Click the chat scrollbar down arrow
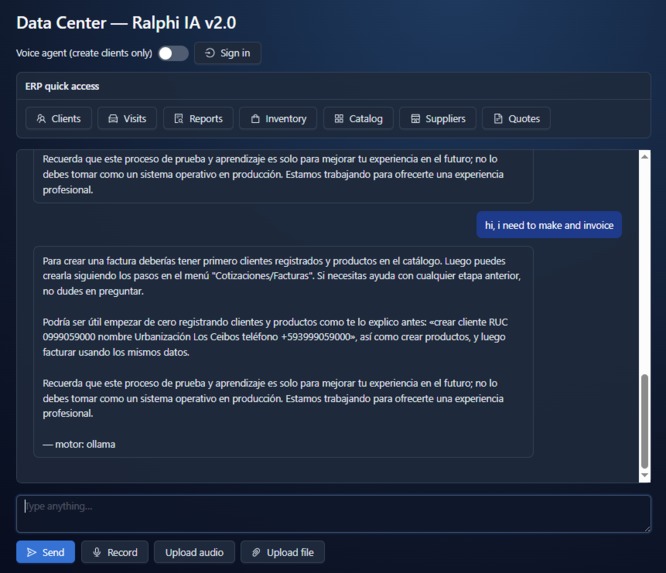 (645, 475)
